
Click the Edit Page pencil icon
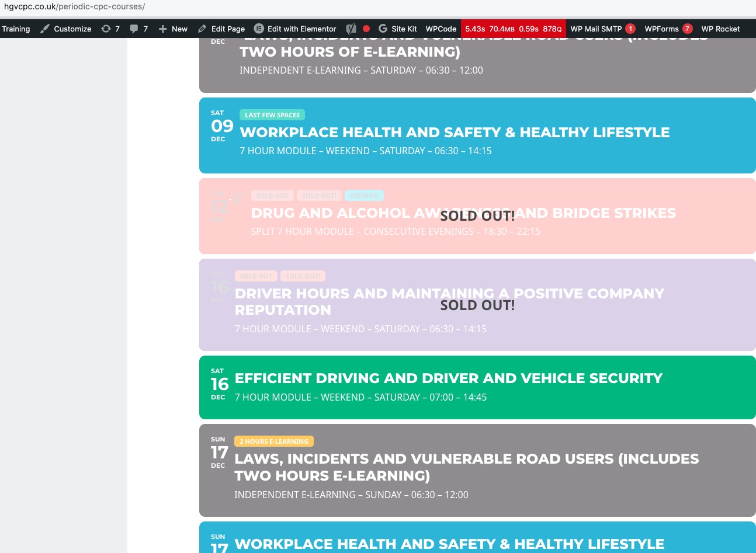(202, 29)
